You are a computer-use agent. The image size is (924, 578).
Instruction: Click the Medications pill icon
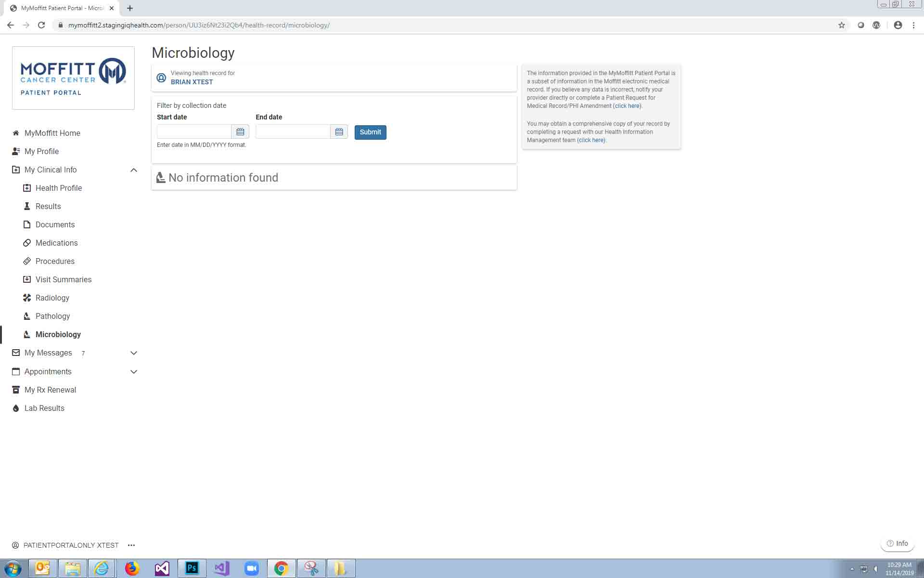tap(27, 243)
